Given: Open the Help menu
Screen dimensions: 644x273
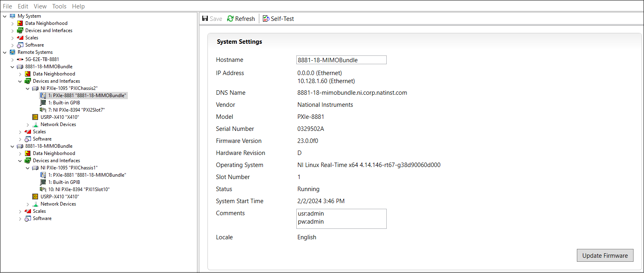Looking at the screenshot, I should tap(78, 6).
